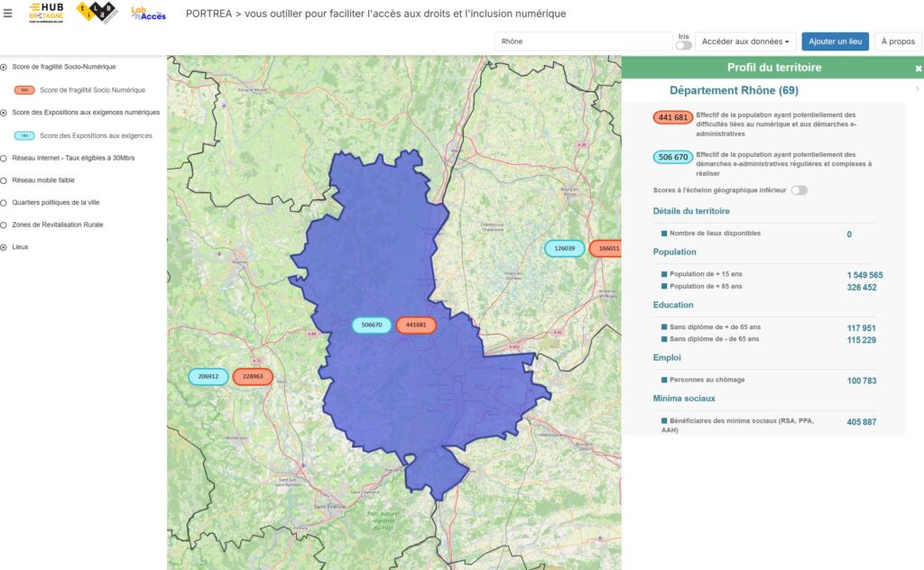Click value 115 229
Screen dimensions: 924x570
coord(862,340)
